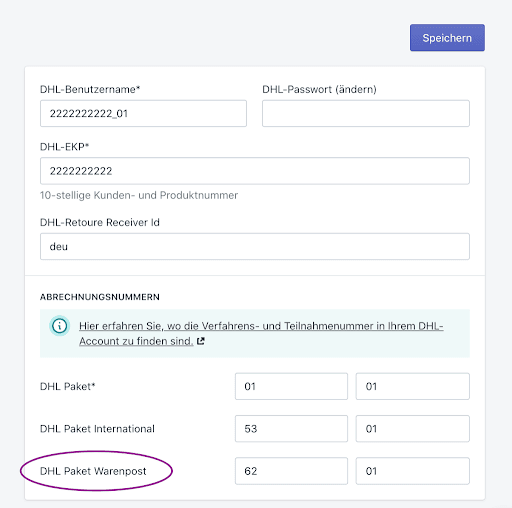Focus the empty DHL-Passwort field
Viewport: 512px width, 508px height.
[366, 113]
